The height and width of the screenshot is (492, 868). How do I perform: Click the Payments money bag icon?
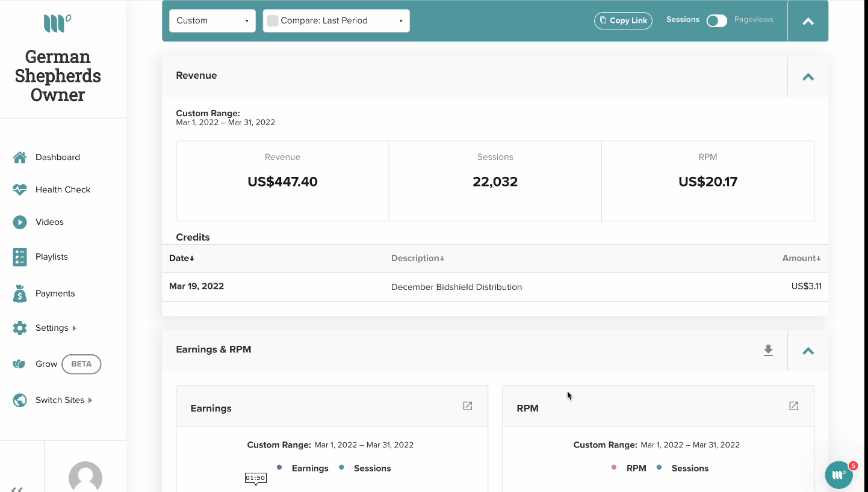(x=20, y=294)
